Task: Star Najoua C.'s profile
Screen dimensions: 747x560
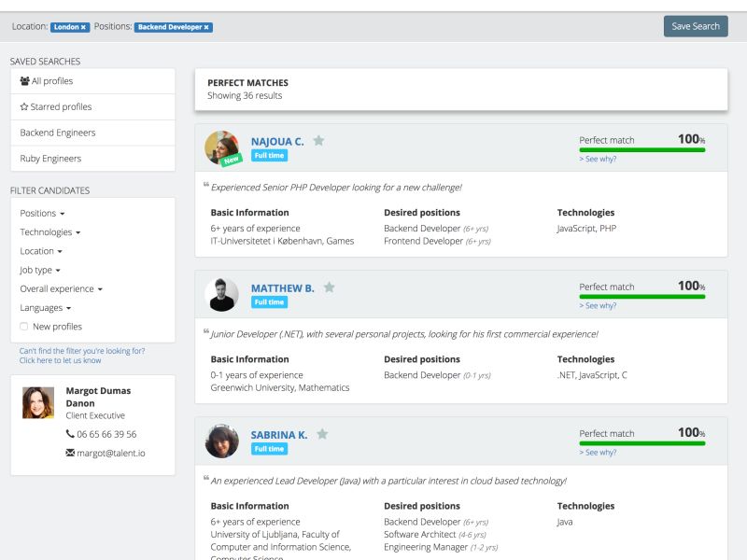Action: pos(318,141)
